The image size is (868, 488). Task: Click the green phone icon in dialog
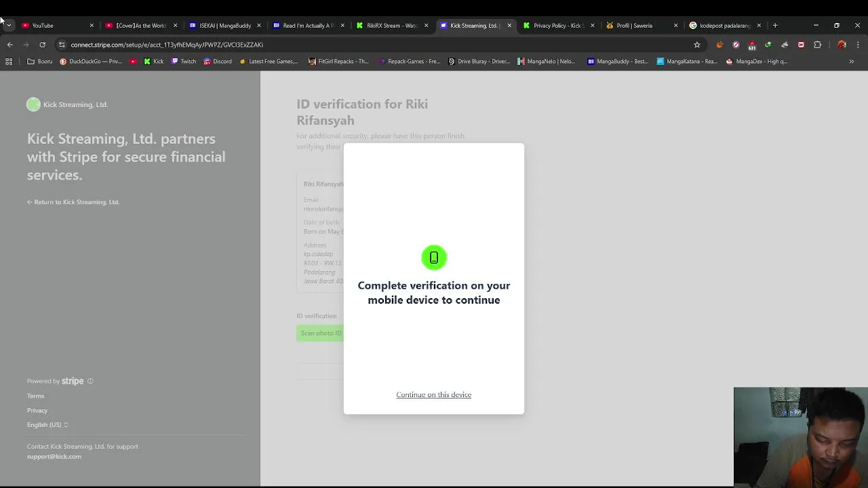[x=434, y=258]
